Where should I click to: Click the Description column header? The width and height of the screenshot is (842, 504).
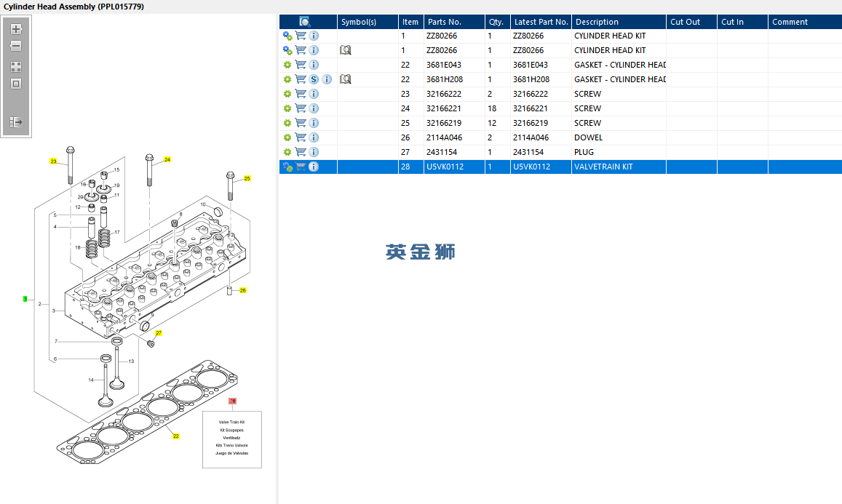[x=619, y=22]
